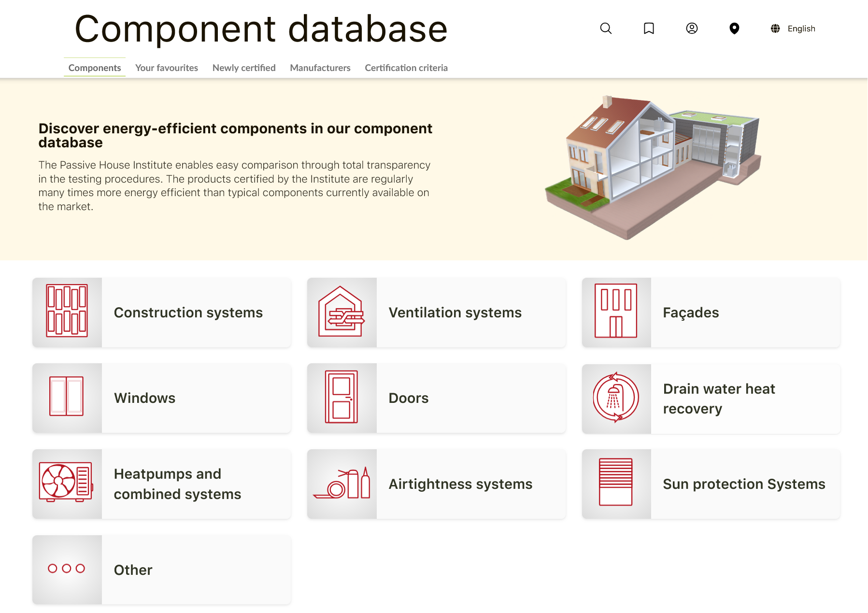Click the map location pin icon
The width and height of the screenshot is (868, 613).
click(x=734, y=29)
